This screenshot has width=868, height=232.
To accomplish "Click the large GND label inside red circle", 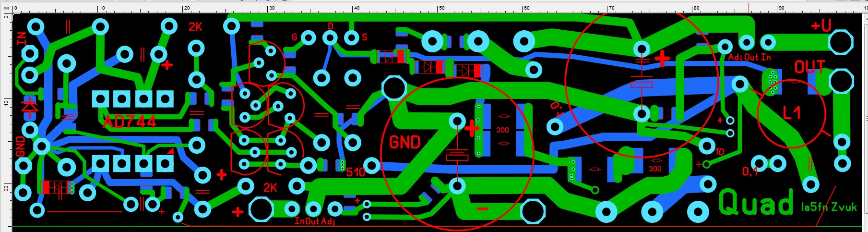I will tap(404, 142).
